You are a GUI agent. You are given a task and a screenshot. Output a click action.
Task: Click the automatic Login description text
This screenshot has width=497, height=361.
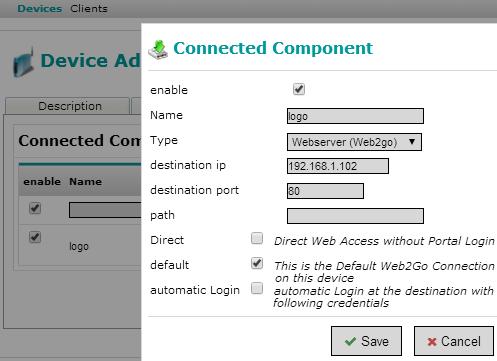coord(383,297)
